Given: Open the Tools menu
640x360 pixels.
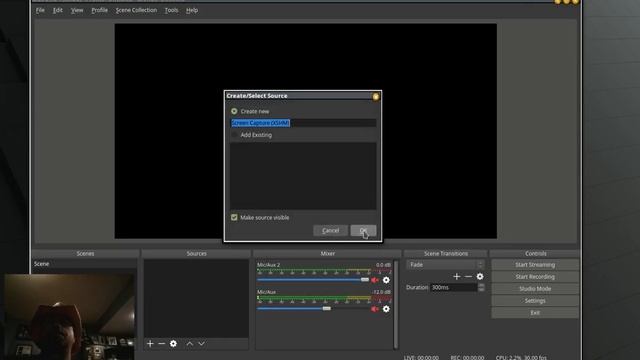Looking at the screenshot, I should point(171,10).
